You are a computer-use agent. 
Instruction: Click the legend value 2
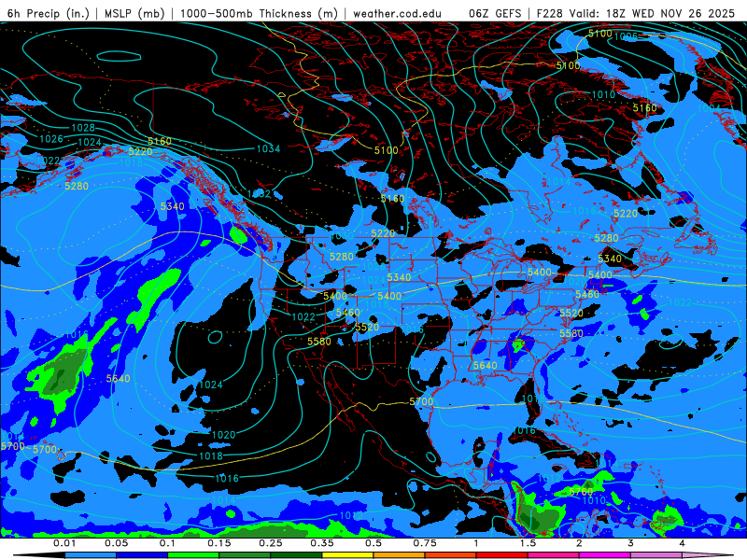579,543
